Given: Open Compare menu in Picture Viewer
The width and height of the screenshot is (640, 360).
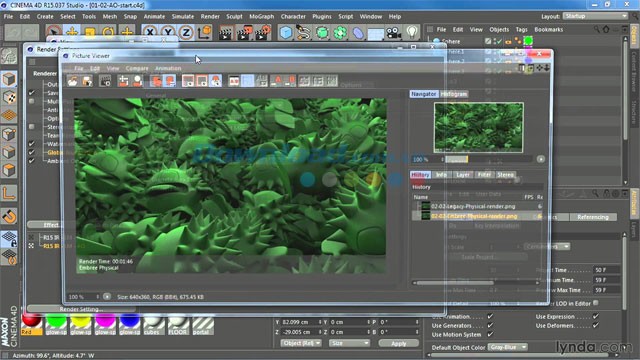Looking at the screenshot, I should pyautogui.click(x=137, y=68).
